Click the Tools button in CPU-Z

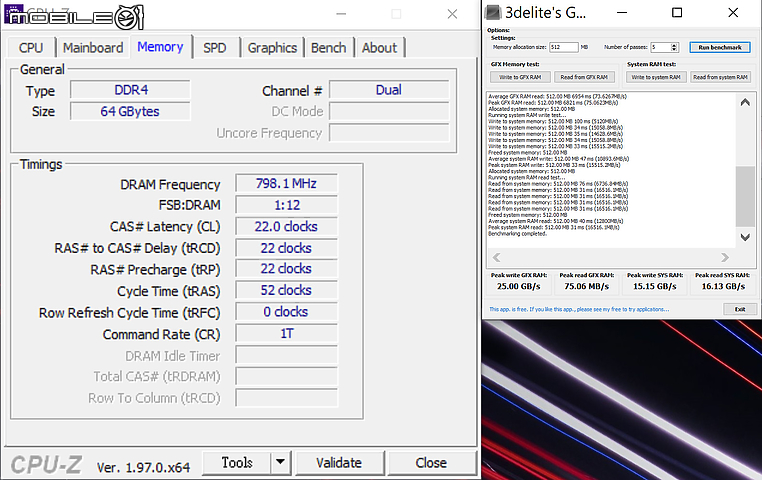coord(237,463)
